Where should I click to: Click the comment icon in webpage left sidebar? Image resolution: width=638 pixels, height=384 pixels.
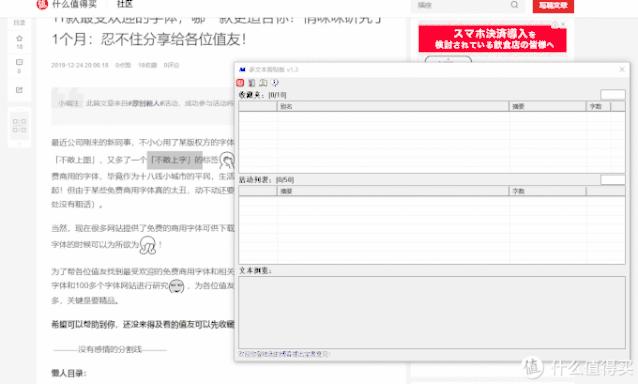click(x=19, y=62)
